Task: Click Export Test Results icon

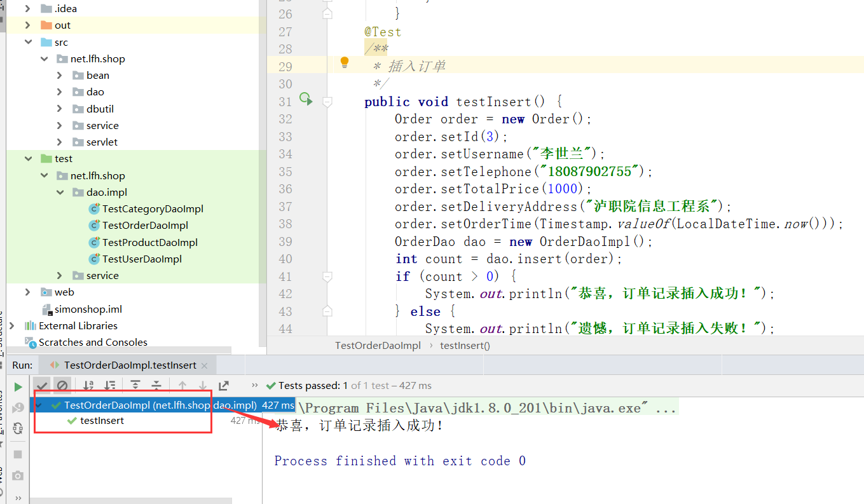Action: [224, 386]
